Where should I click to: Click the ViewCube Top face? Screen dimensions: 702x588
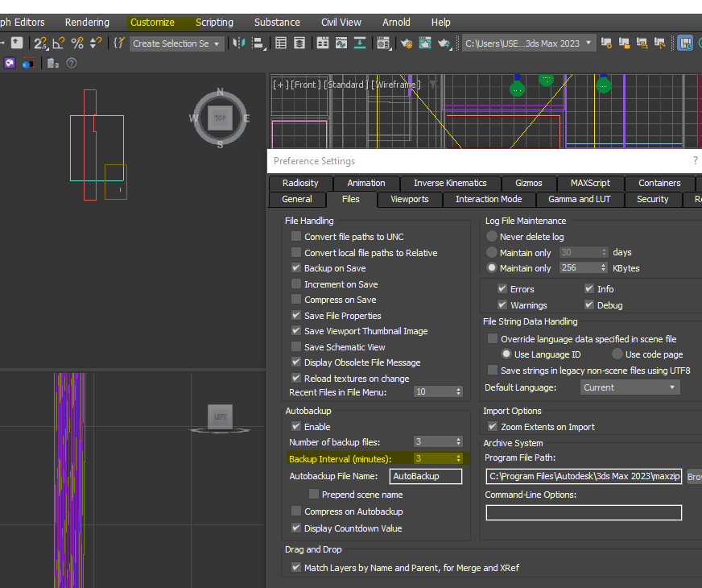point(220,118)
